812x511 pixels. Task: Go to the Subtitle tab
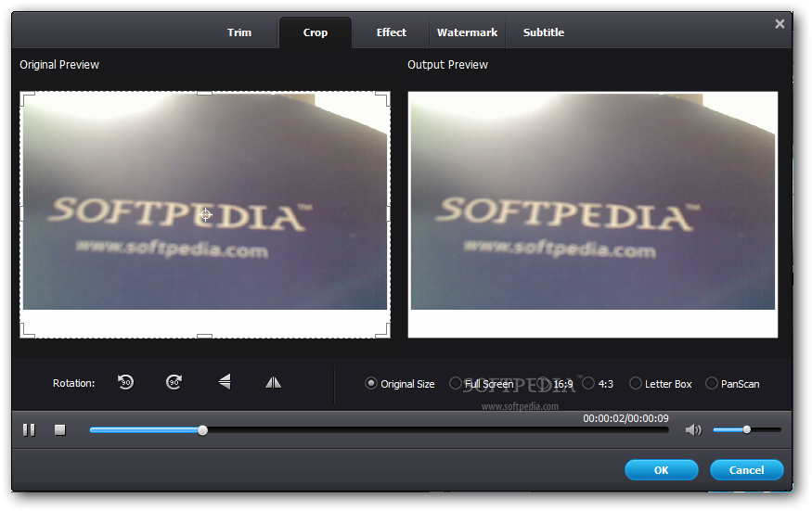543,32
